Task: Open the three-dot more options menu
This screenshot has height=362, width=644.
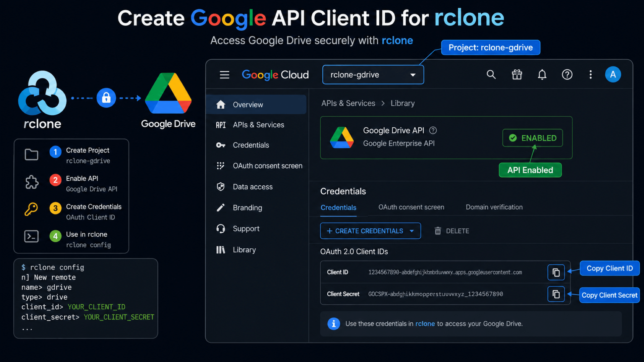Action: click(x=591, y=74)
